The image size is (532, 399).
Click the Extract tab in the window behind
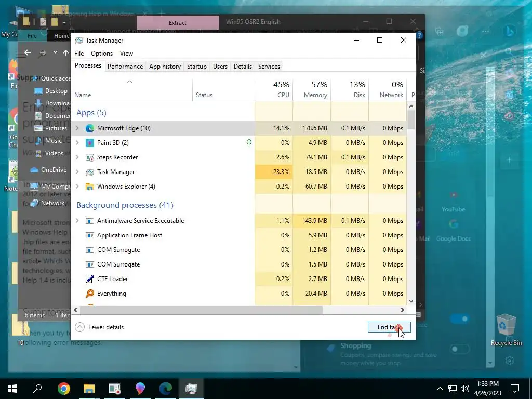click(x=178, y=23)
